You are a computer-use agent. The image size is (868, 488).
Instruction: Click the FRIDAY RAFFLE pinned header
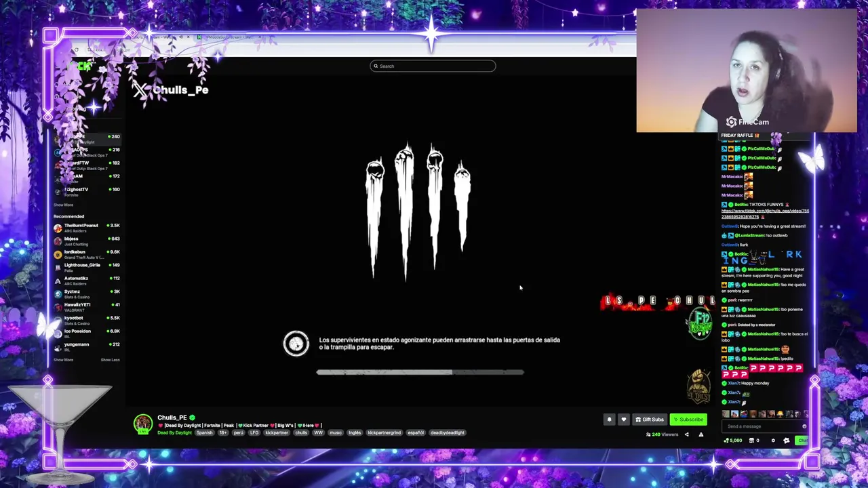[741, 136]
